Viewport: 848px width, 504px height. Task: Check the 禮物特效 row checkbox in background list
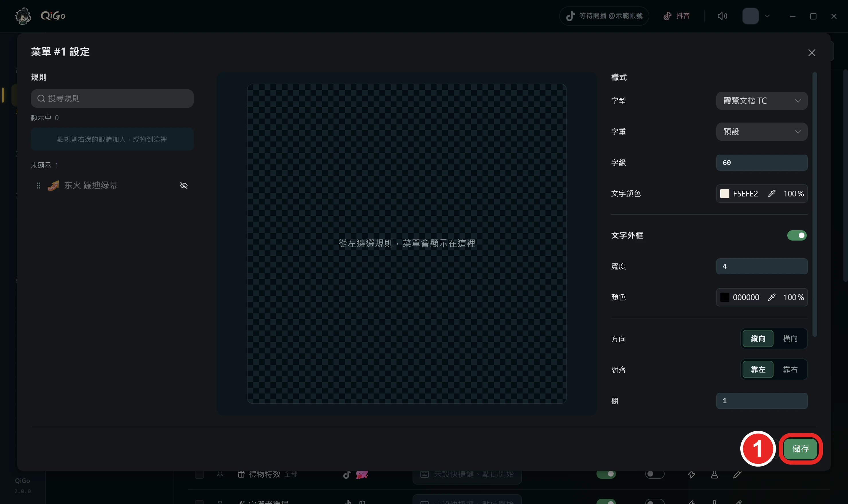[x=199, y=474]
